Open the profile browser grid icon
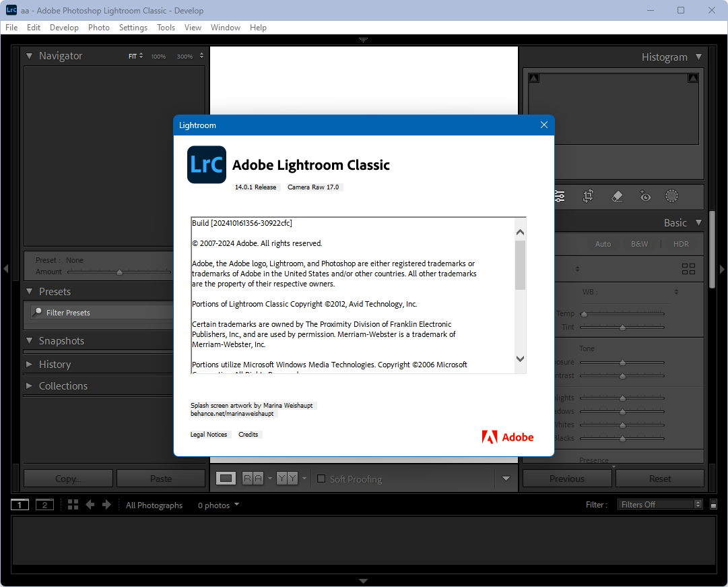Image resolution: width=728 pixels, height=587 pixels. [x=688, y=269]
